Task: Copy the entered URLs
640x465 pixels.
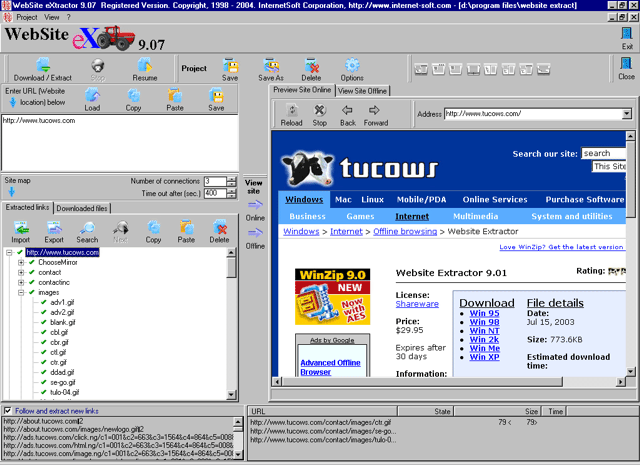Action: 133,100
